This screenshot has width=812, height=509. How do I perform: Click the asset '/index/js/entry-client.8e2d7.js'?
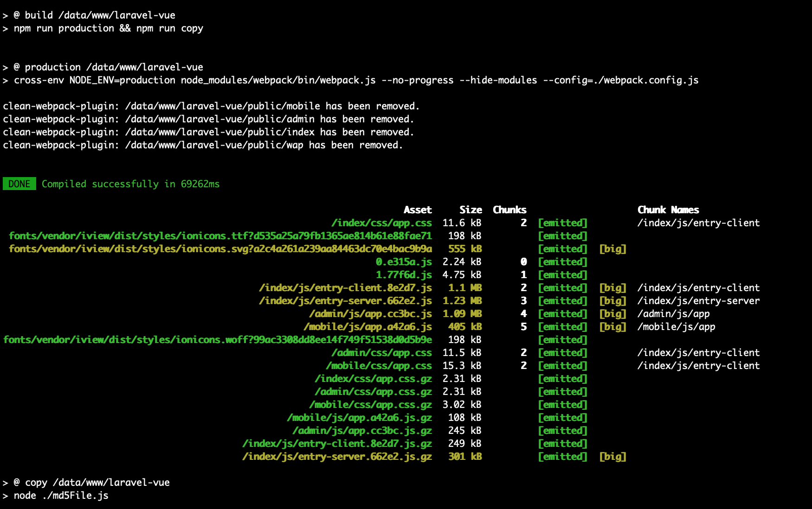coord(345,288)
